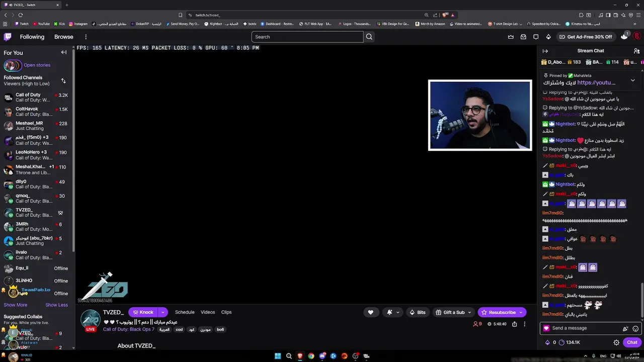Screen dimensions: 644x362
Task: Expand the notification bell dropdown arrow
Action: [x=397, y=312]
